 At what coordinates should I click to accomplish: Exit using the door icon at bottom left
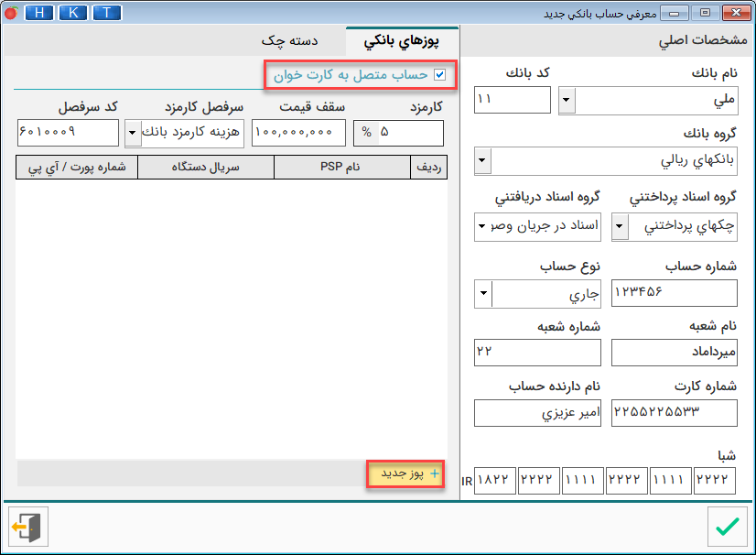[x=27, y=526]
